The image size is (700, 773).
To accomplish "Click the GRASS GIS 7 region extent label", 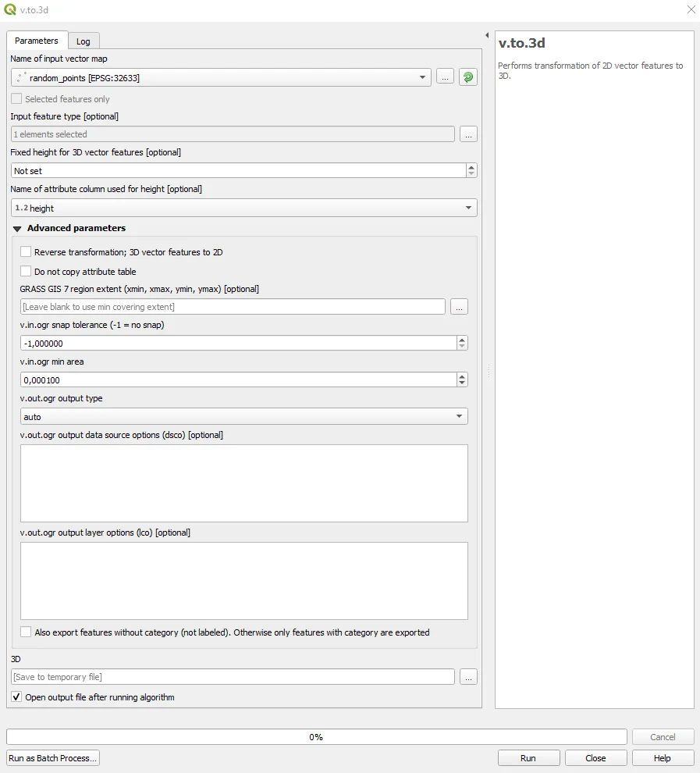I will point(140,289).
